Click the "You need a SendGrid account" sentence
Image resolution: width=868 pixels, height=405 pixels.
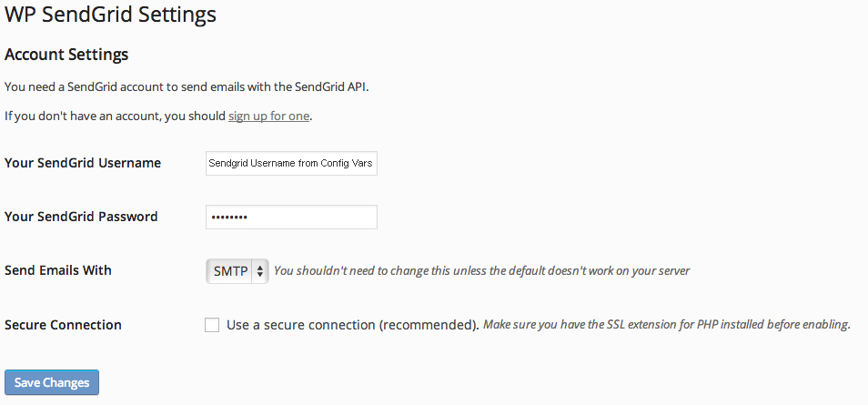coord(187,87)
